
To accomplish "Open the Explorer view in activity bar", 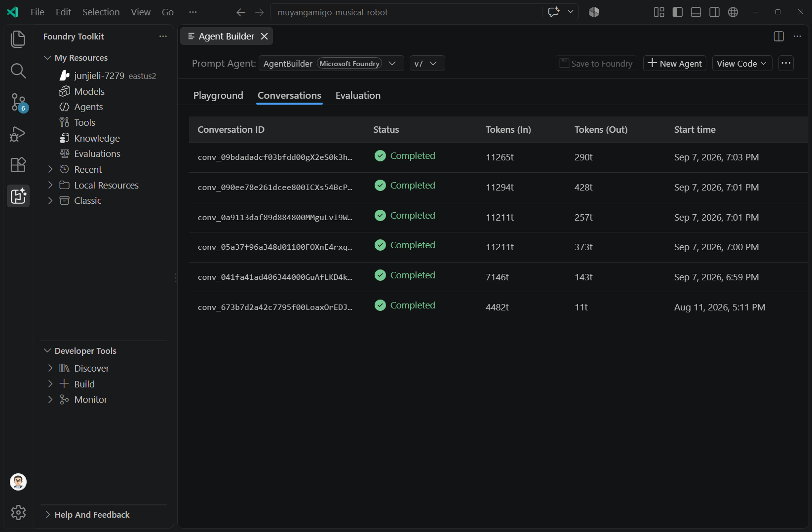I will pyautogui.click(x=18, y=39).
